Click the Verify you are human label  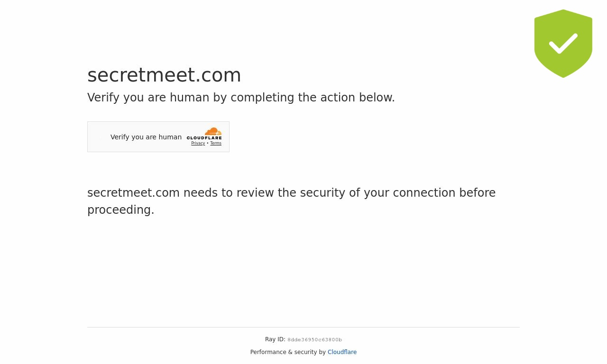tap(146, 137)
